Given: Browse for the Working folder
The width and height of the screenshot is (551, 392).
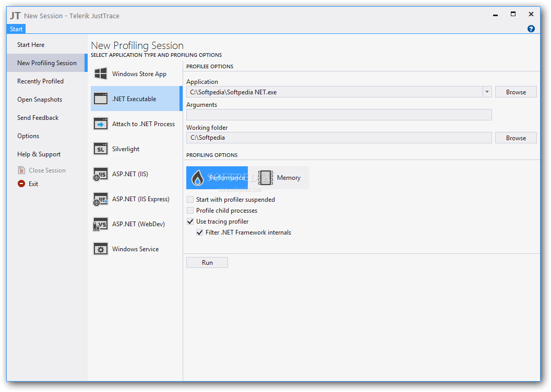Looking at the screenshot, I should 516,138.
